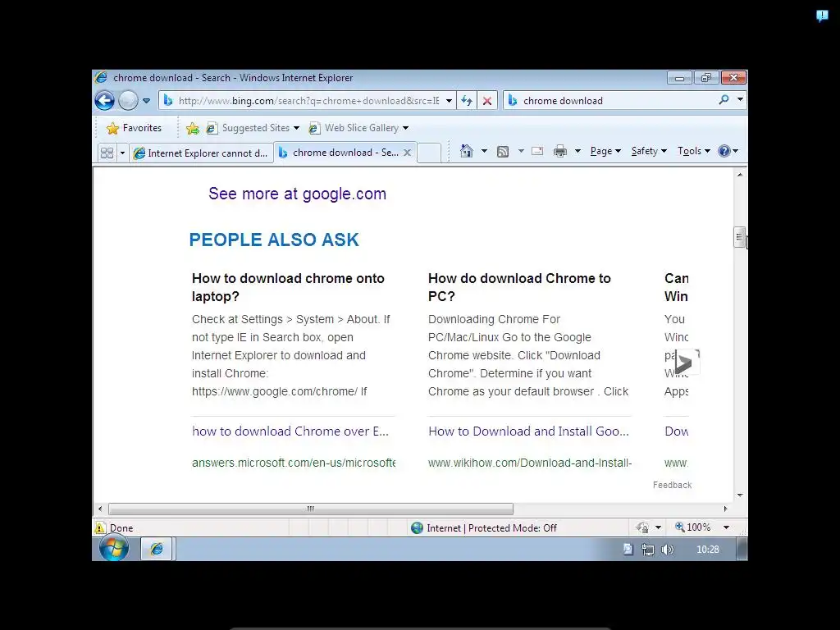Open the Help question mark menu
Screen dimensions: 840x630
728,151
